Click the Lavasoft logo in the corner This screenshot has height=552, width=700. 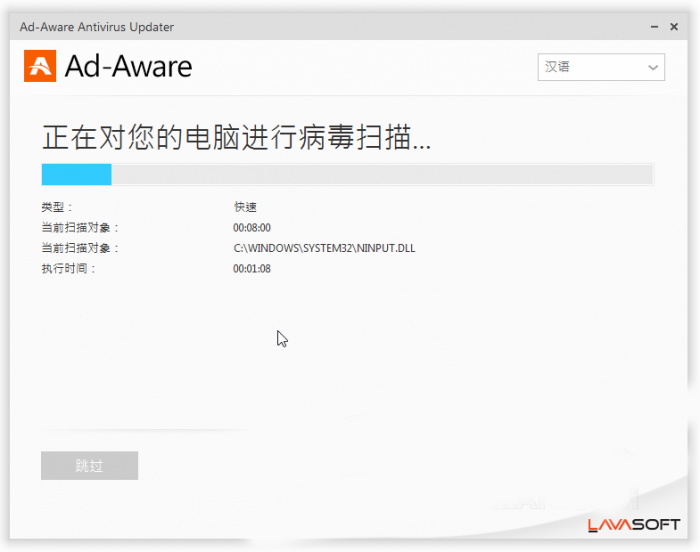tap(634, 525)
